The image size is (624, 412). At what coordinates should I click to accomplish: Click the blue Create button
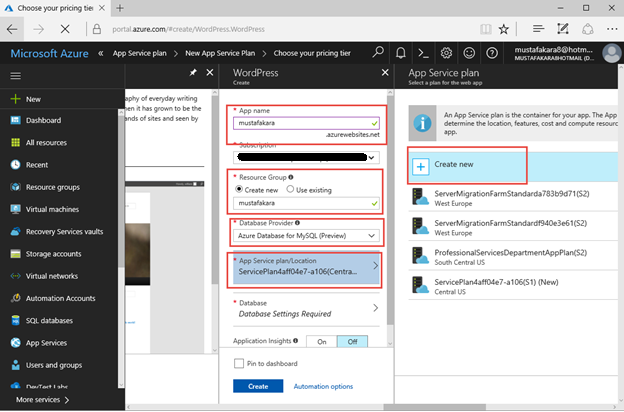click(258, 386)
